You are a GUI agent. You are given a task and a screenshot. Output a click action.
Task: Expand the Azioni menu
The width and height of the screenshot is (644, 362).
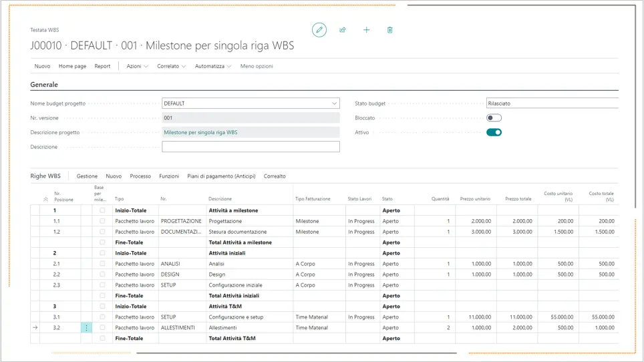(137, 66)
